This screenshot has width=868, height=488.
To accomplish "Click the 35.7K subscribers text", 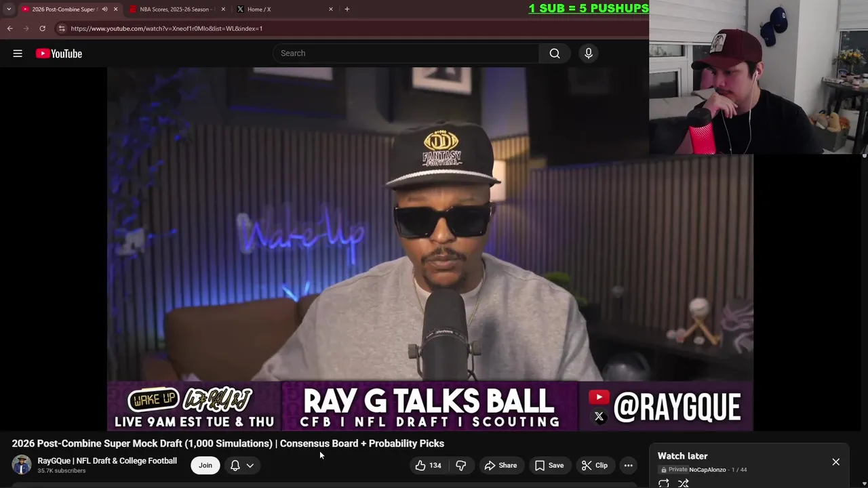I will [x=62, y=471].
